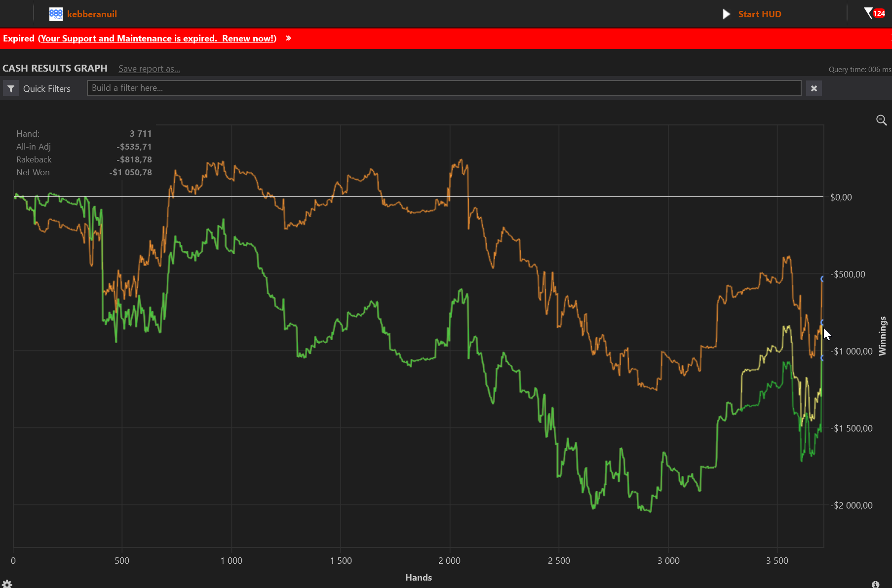
Task: Click the Start HUD label
Action: [x=760, y=14]
